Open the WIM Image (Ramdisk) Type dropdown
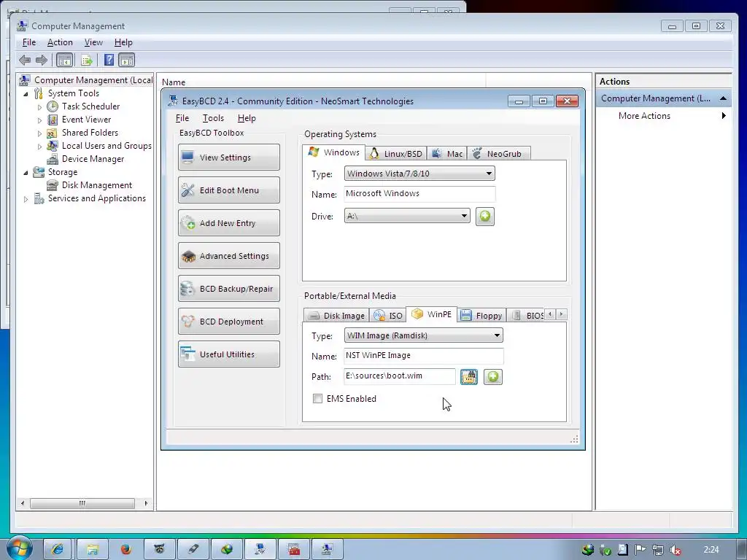The width and height of the screenshot is (747, 560). coord(423,335)
